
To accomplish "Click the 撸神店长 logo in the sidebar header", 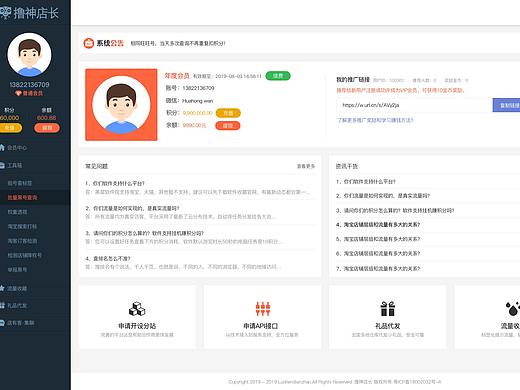I will [29, 13].
